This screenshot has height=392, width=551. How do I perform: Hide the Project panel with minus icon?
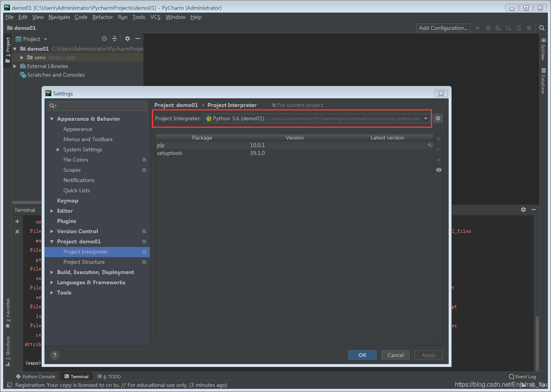pos(138,39)
